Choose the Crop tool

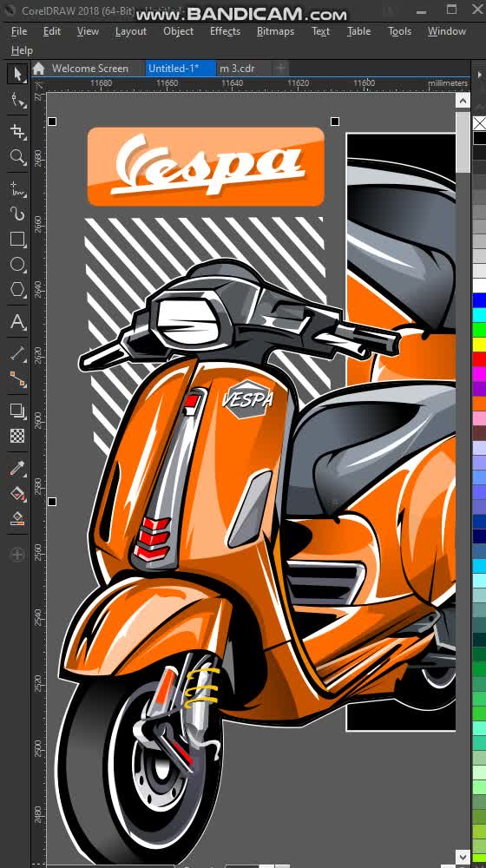[17, 131]
